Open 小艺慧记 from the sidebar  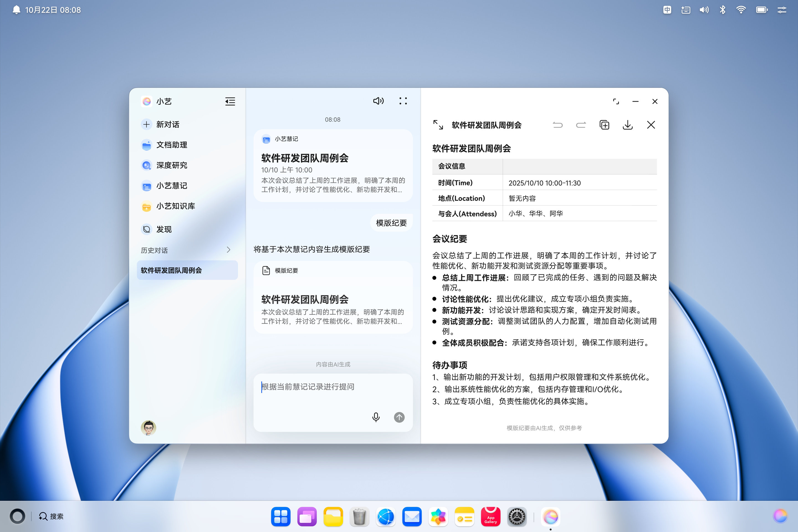[171, 186]
